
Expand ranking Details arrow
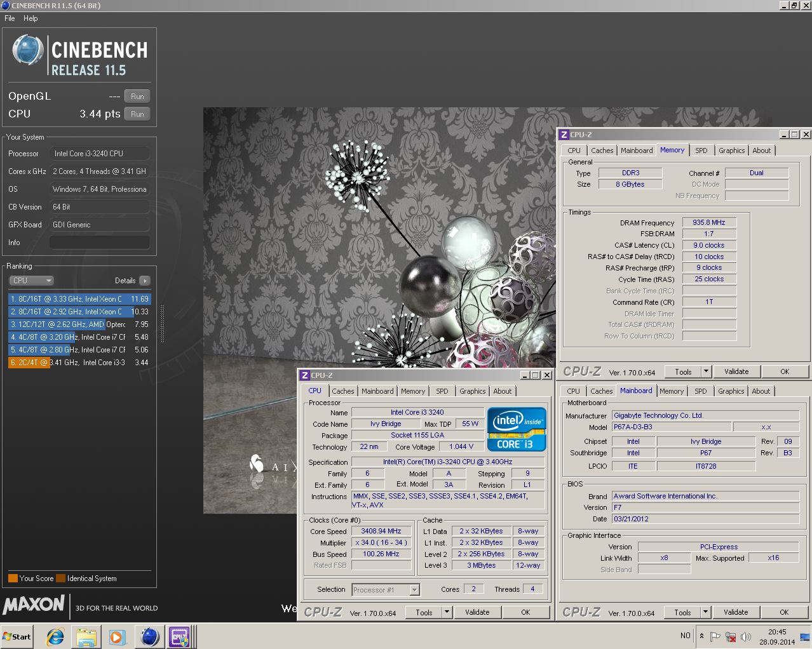tap(145, 281)
